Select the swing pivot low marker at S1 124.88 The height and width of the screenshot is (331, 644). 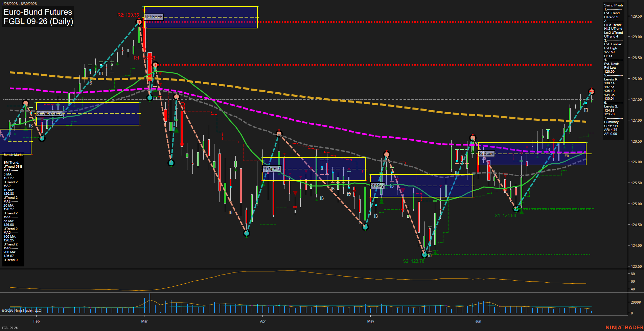coord(516,209)
